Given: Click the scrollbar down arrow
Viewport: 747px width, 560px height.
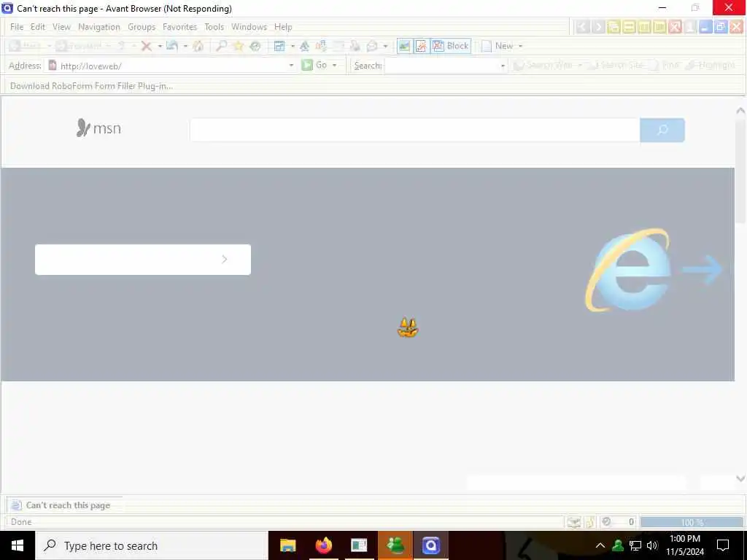Looking at the screenshot, I should pos(740,478).
